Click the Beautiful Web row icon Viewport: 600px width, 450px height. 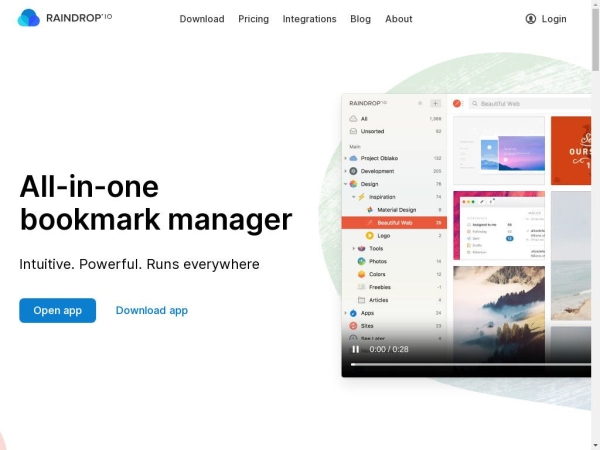click(x=370, y=223)
